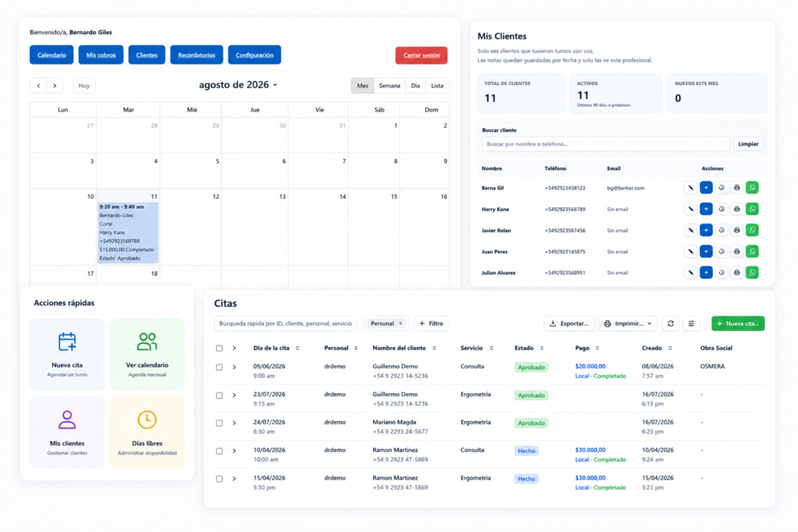The image size is (798, 532).
Task: Open the agosto de 2026 month dropdown
Action: click(238, 85)
